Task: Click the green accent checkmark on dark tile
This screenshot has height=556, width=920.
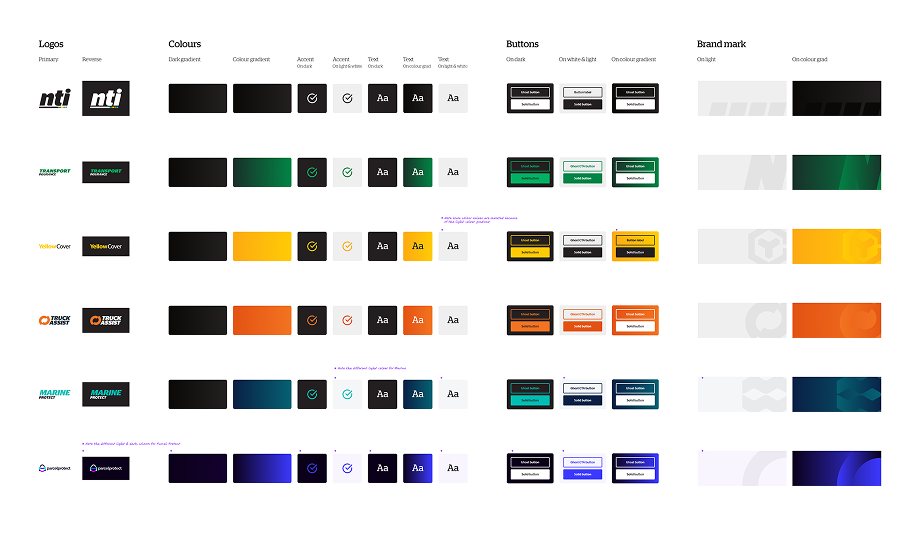Action: tap(312, 172)
